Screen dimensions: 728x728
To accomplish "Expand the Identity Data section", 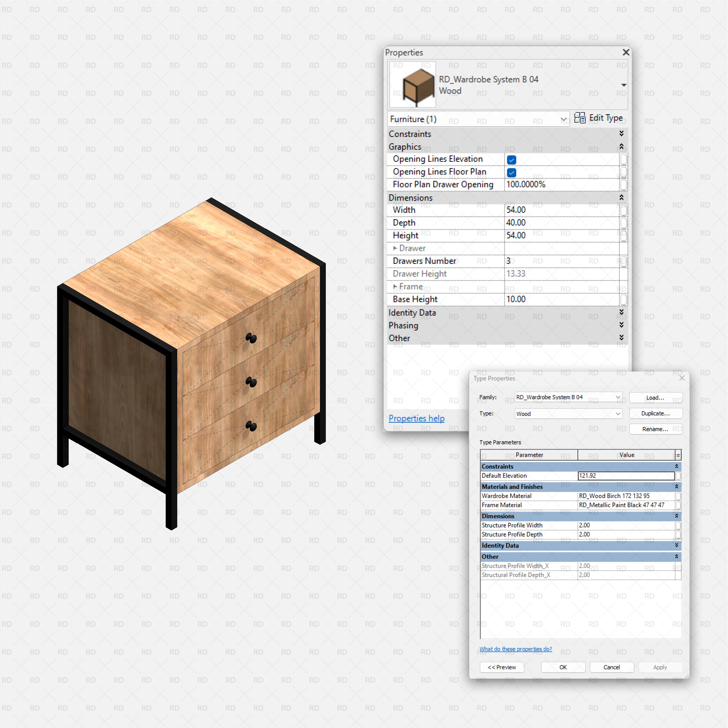I will pyautogui.click(x=621, y=313).
